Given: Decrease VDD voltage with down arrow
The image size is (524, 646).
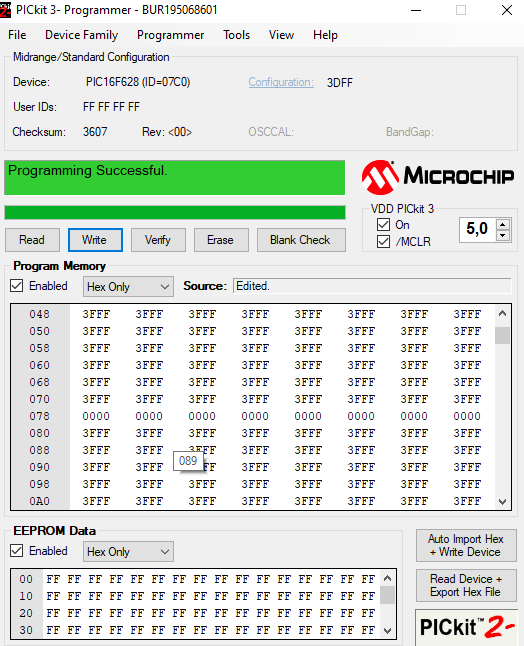Looking at the screenshot, I should (503, 235).
